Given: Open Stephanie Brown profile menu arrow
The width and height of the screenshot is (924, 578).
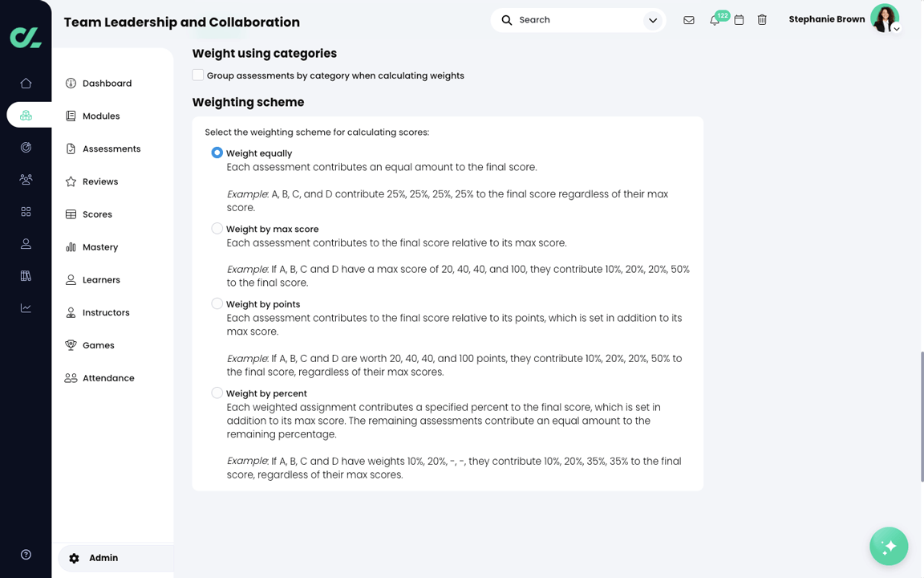Looking at the screenshot, I should click(x=897, y=29).
